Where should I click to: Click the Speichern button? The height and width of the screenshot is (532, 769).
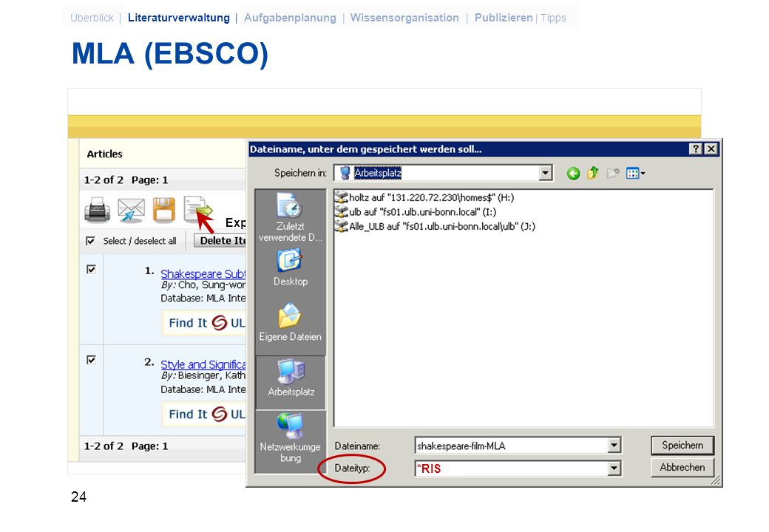(682, 446)
